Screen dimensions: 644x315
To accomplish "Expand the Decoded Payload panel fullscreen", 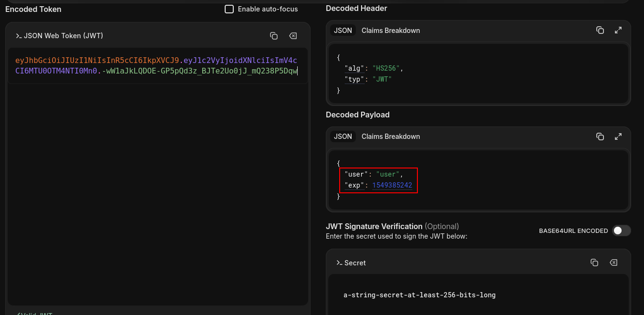I will click(618, 136).
